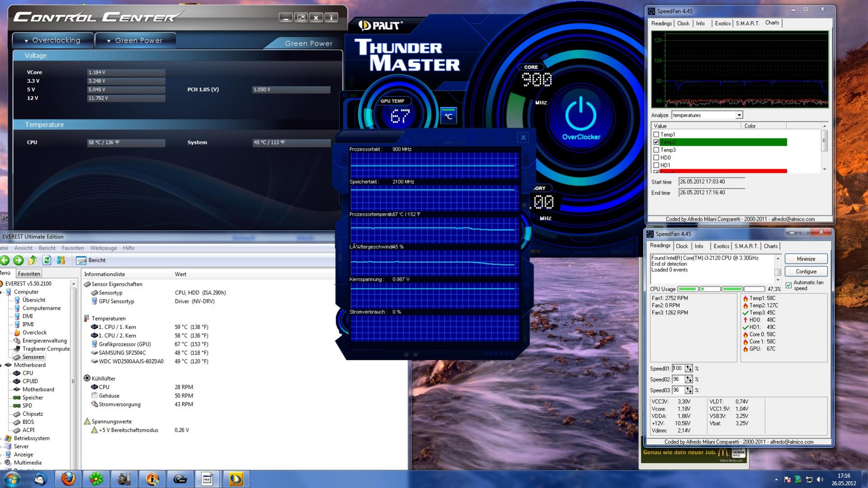Open Speicher node in EVEREST tree

[33, 398]
